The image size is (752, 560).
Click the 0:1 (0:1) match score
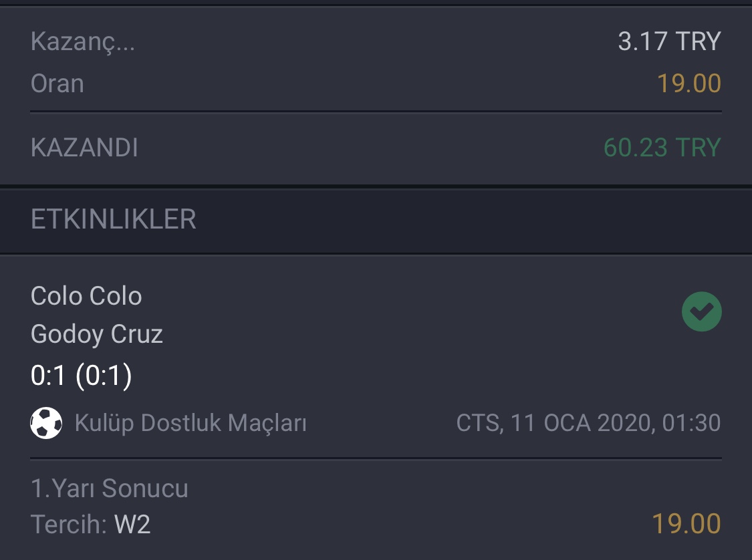81,375
